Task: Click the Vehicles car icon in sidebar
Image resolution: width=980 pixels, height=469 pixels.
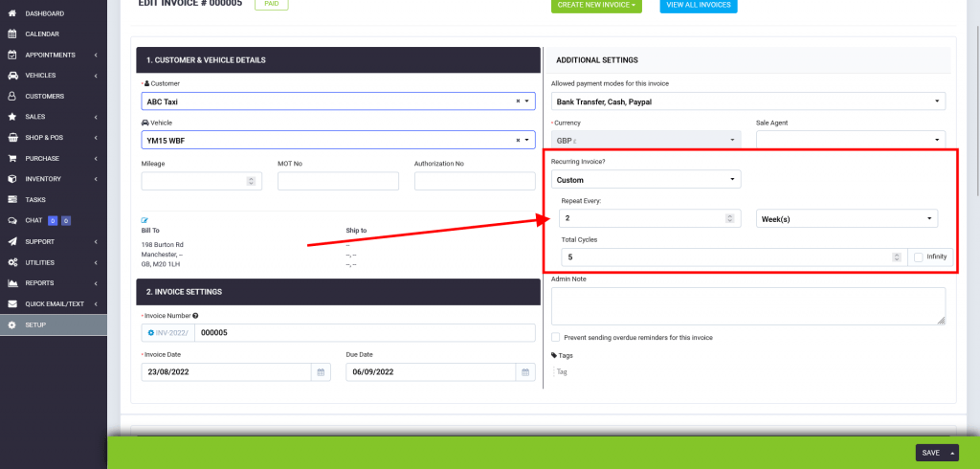Action: pyautogui.click(x=11, y=76)
